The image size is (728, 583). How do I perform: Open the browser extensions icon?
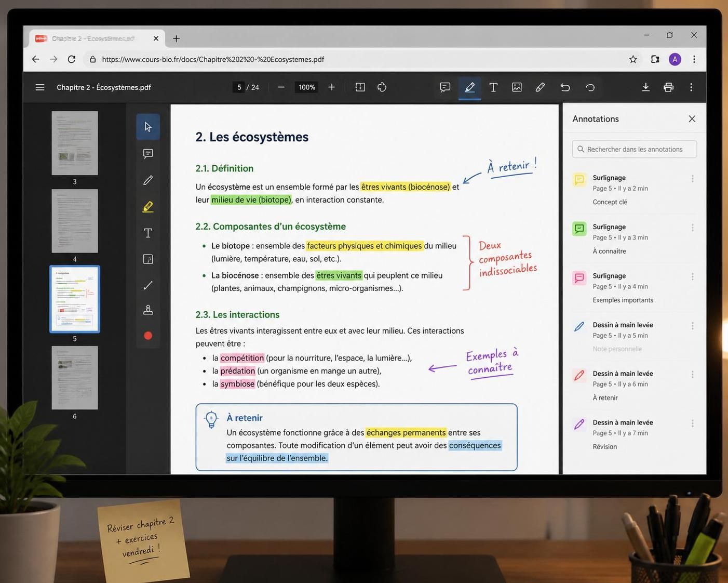point(655,59)
